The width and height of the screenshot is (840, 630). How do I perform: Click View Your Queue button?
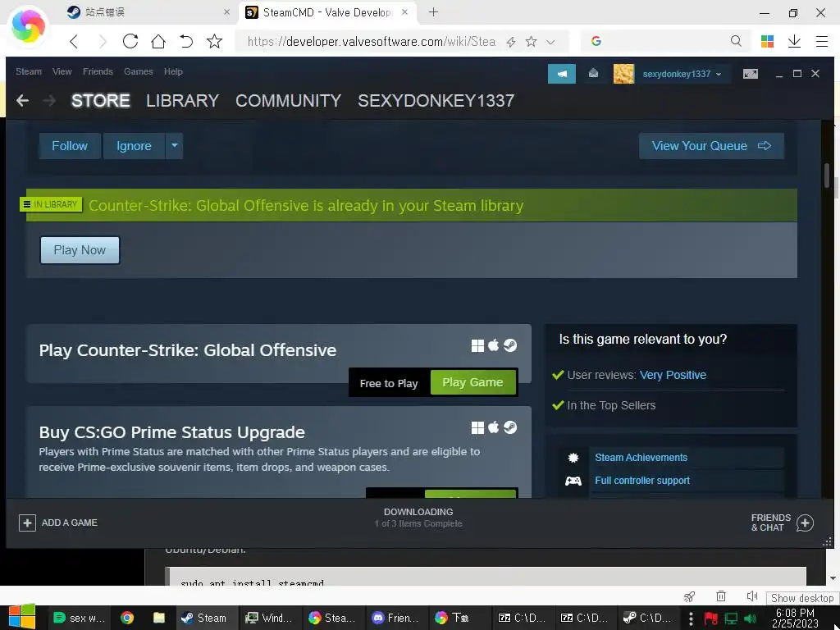pos(711,146)
